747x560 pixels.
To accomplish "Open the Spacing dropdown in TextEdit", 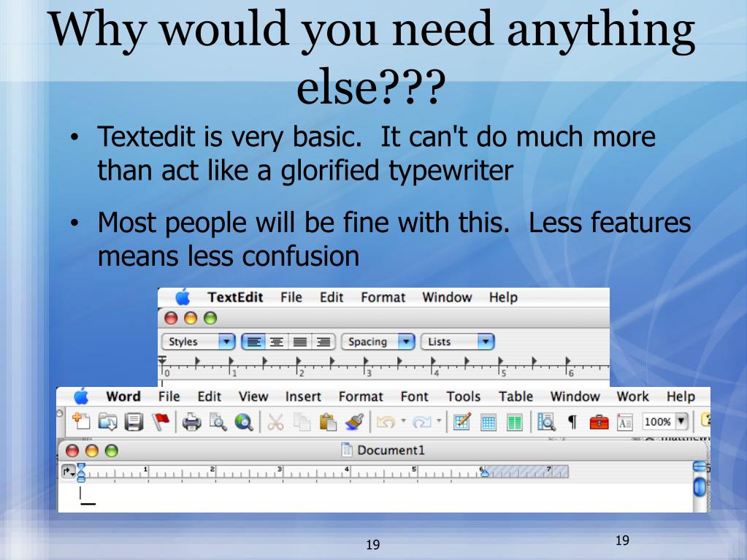I will tap(378, 342).
